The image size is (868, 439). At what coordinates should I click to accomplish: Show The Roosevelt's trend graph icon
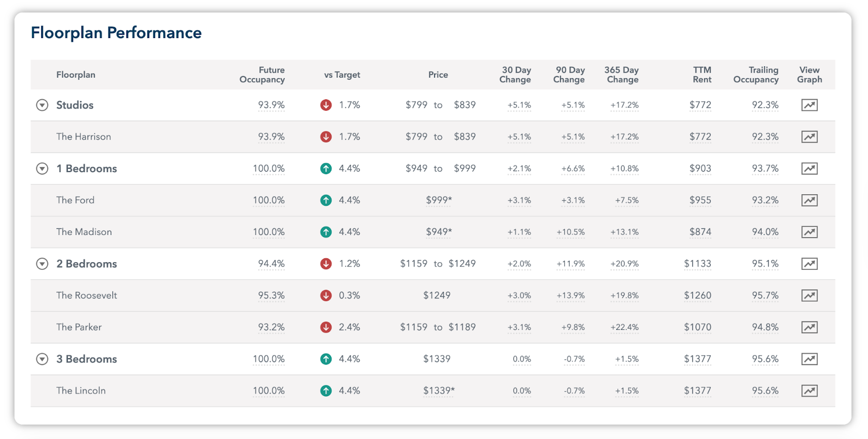[809, 296]
